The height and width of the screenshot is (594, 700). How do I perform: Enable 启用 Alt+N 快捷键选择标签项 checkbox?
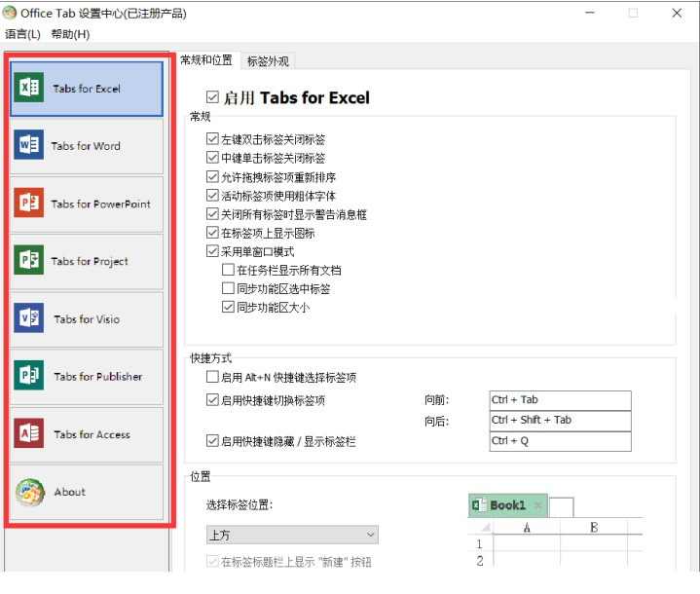pyautogui.click(x=212, y=377)
